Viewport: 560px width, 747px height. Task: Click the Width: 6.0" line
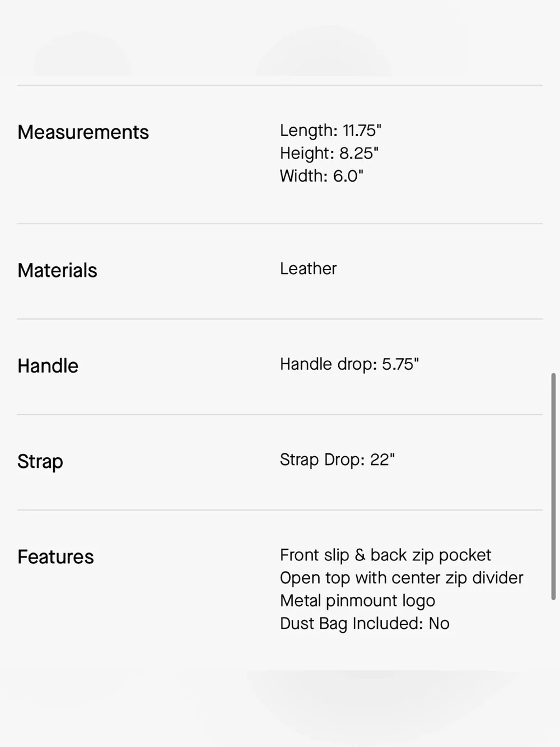[x=321, y=176]
